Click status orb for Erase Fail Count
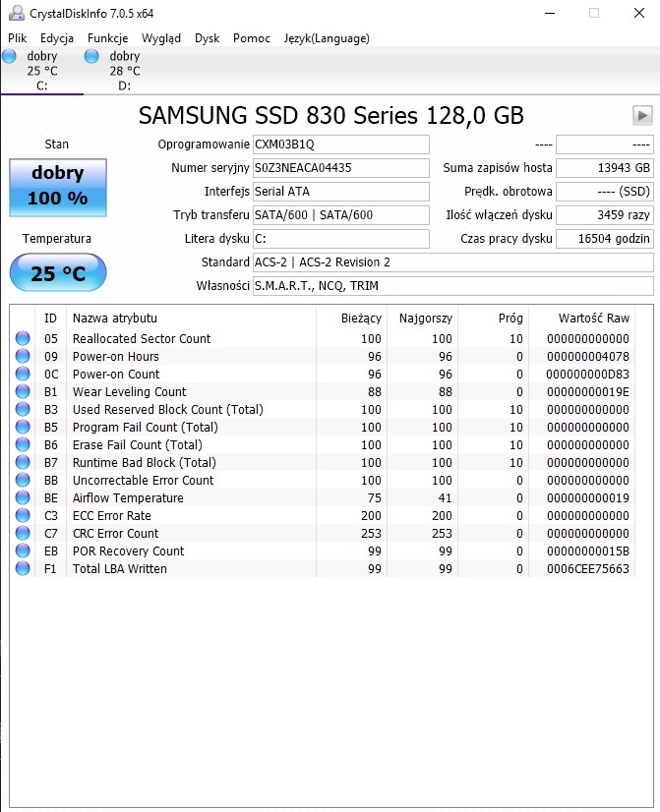Screen dimensions: 660x812 coord(23,444)
